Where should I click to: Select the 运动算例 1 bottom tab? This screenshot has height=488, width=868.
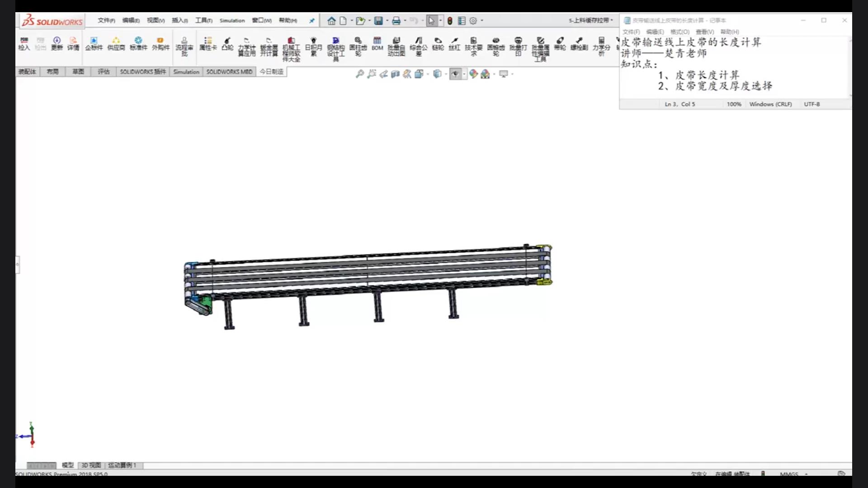pyautogui.click(x=122, y=465)
